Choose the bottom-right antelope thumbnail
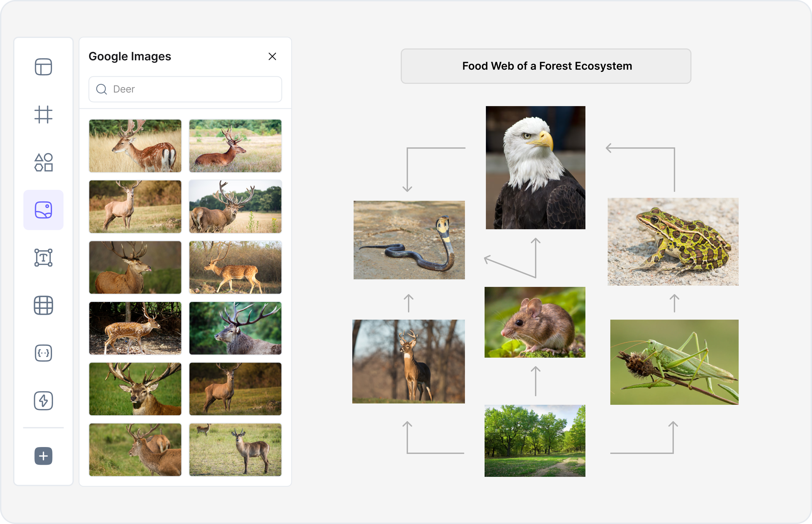812x524 pixels. 235,449
